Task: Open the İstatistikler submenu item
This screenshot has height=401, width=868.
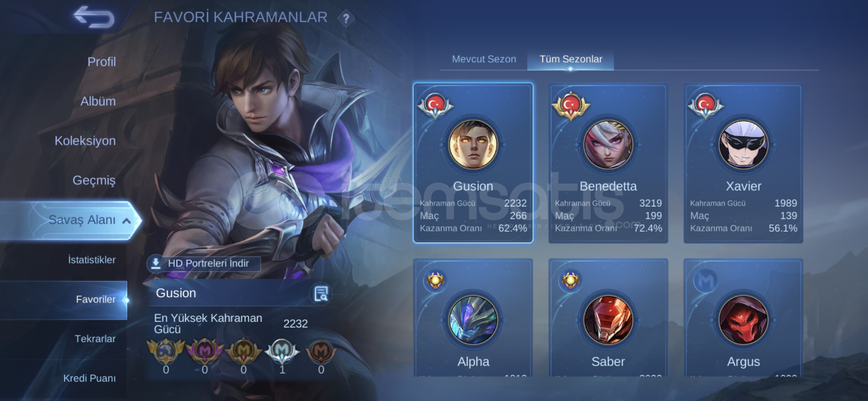Action: 91,260
